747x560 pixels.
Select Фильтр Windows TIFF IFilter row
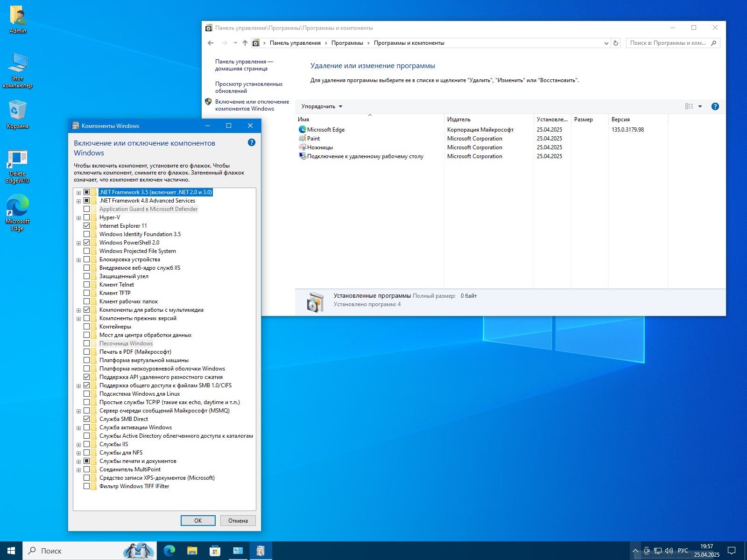(x=134, y=486)
